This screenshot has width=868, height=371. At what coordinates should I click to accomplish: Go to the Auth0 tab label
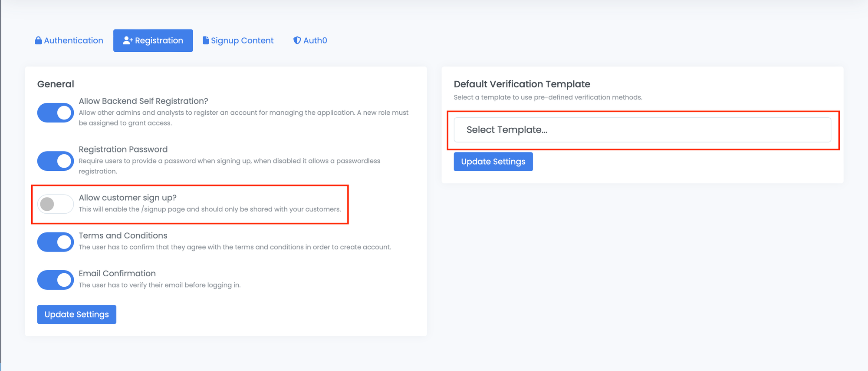315,40
